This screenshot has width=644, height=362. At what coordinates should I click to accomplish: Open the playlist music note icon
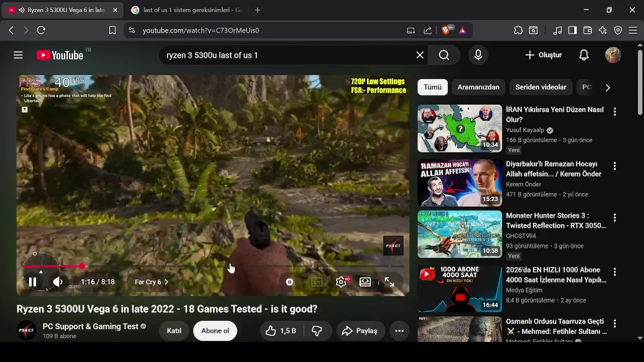coord(557,30)
